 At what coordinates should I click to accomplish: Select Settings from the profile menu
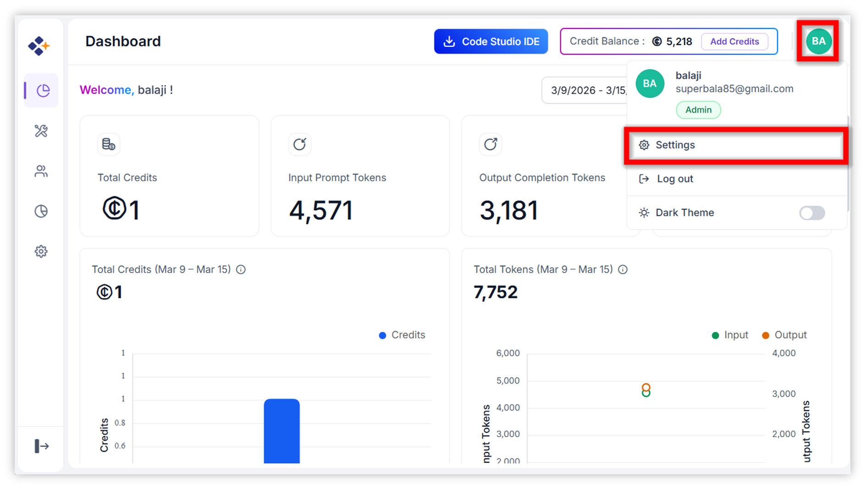pos(737,145)
